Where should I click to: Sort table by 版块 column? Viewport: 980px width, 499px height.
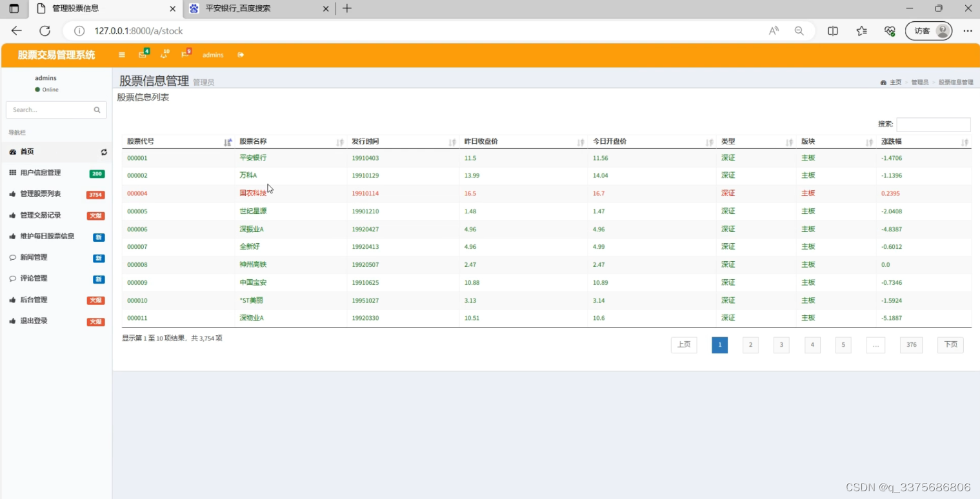[x=836, y=142]
